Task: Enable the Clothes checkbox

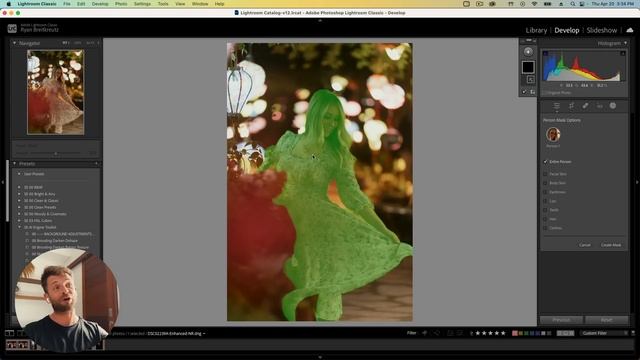Action: [x=545, y=228]
